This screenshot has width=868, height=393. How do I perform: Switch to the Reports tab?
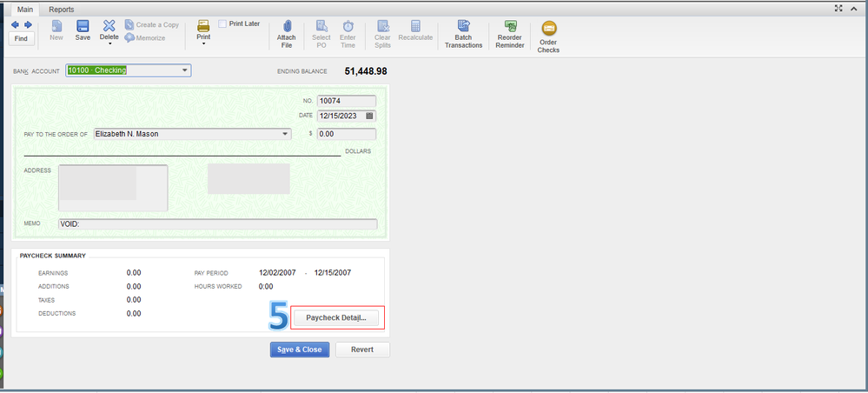[61, 10]
